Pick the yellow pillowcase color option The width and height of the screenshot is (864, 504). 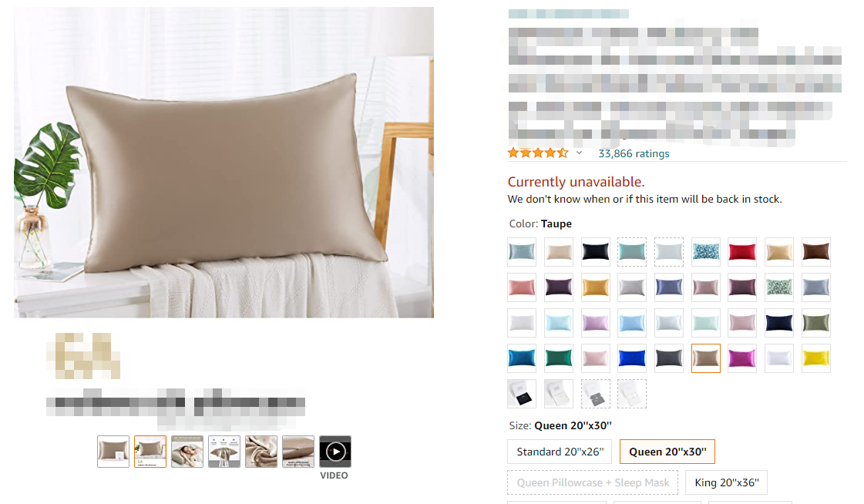[815, 358]
